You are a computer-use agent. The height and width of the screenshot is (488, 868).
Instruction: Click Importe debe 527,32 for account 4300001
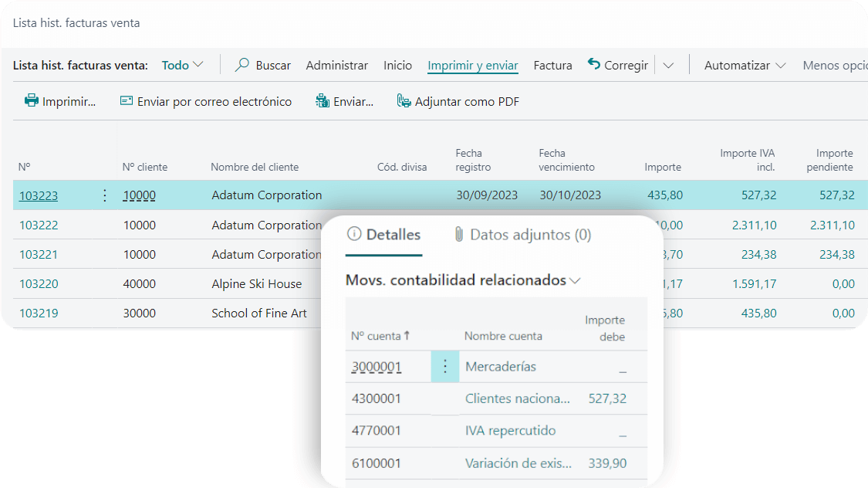tap(607, 398)
